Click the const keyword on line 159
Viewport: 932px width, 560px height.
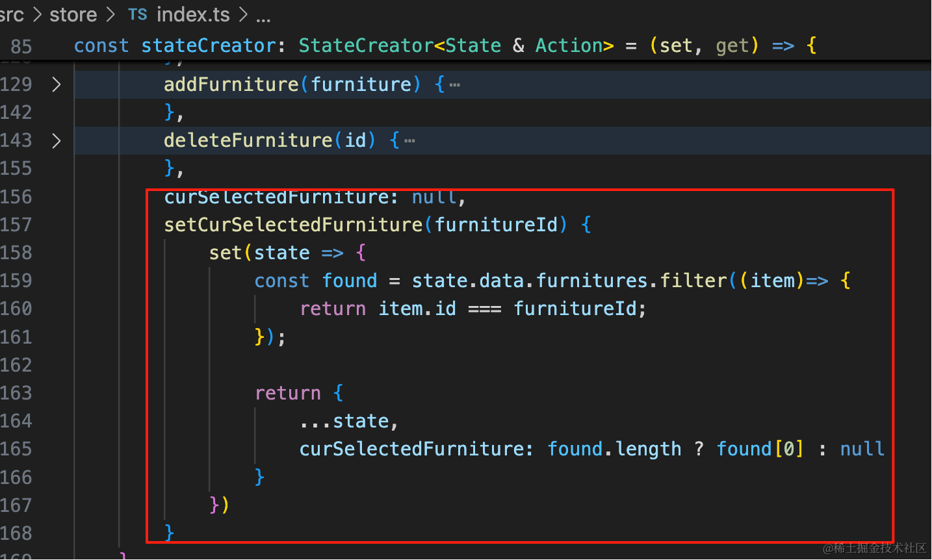[x=282, y=281]
